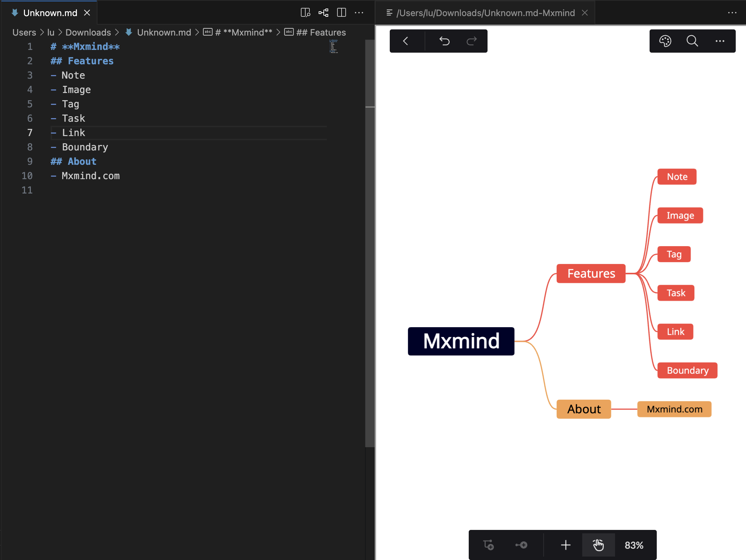
Task: Click the editor vertical scrollbar
Action: (370, 243)
